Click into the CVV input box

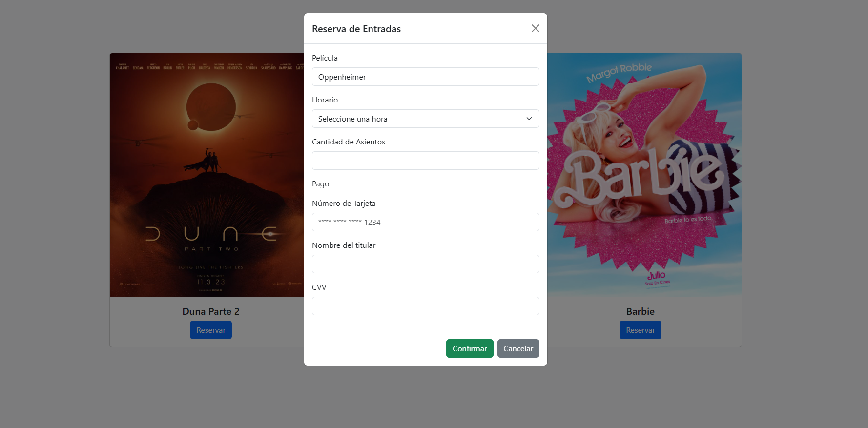tap(425, 306)
